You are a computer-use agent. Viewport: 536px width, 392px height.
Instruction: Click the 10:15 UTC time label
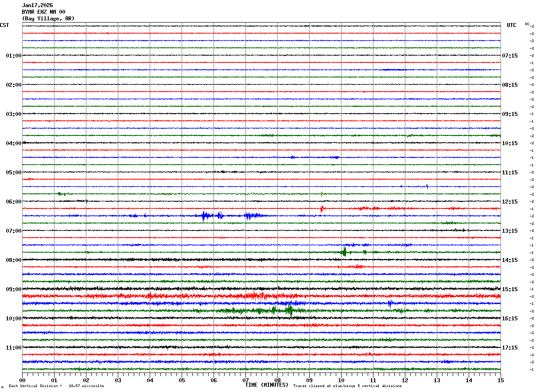click(x=510, y=143)
